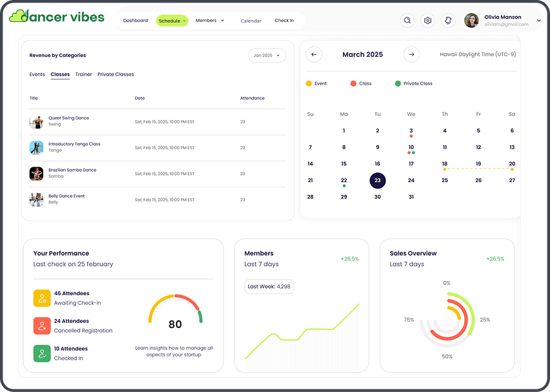Expand the Members navigation dropdown
This screenshot has width=550, height=392.
[x=209, y=20]
